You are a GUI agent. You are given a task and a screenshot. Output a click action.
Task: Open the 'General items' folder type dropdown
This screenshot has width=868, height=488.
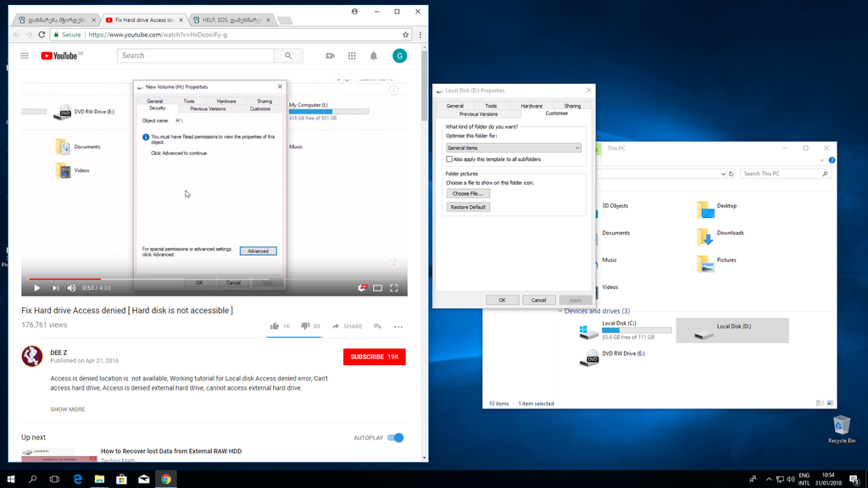pyautogui.click(x=514, y=147)
